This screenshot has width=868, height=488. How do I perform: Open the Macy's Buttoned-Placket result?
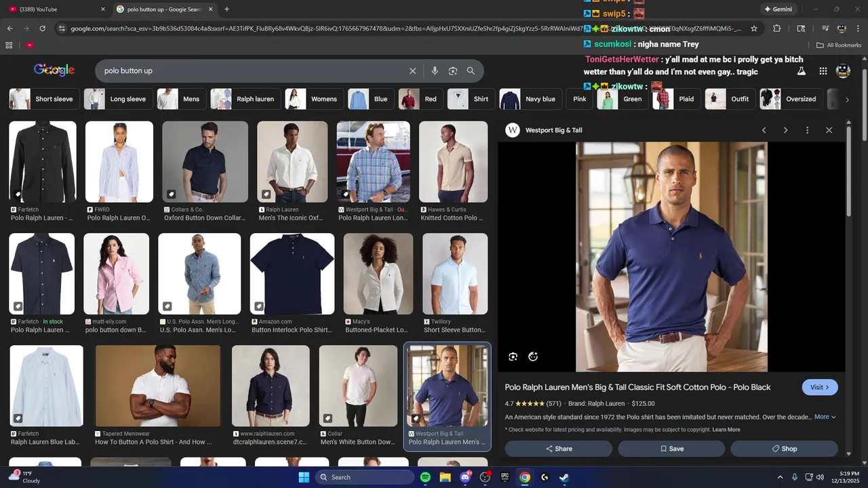[x=378, y=283]
